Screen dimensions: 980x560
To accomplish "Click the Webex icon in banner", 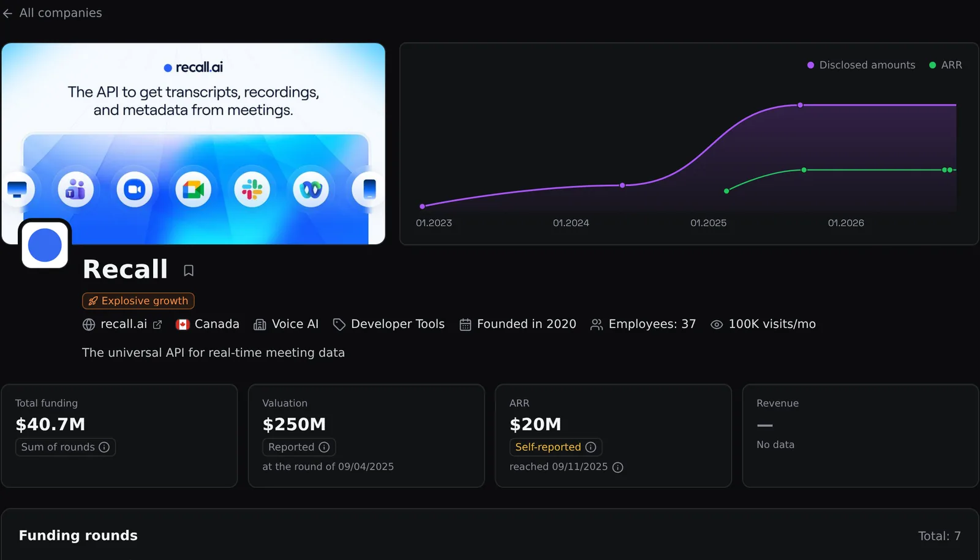I will point(311,190).
